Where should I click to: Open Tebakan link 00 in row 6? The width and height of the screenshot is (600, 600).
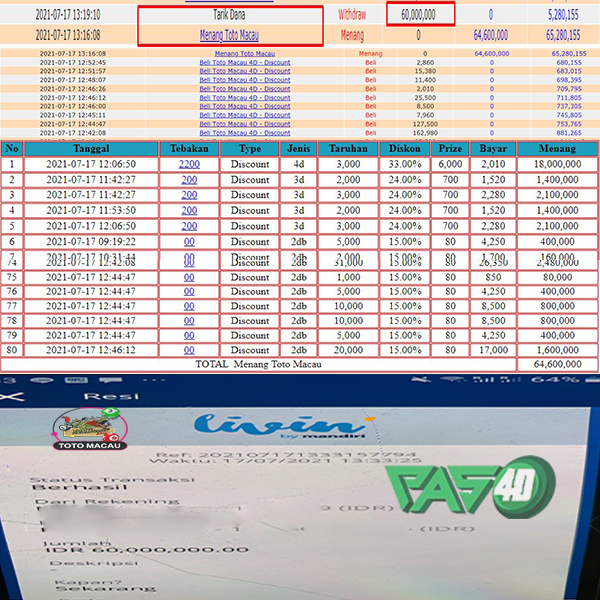189,242
